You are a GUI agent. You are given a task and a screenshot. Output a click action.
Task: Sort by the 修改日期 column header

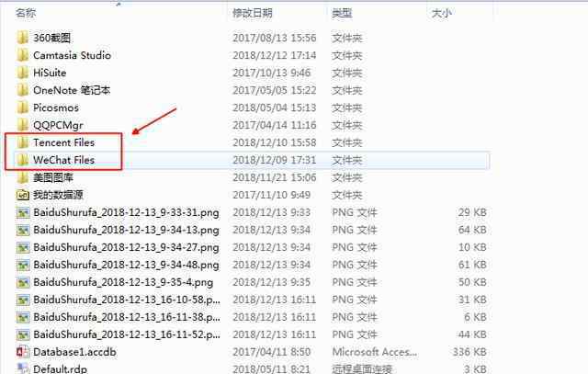tap(252, 13)
